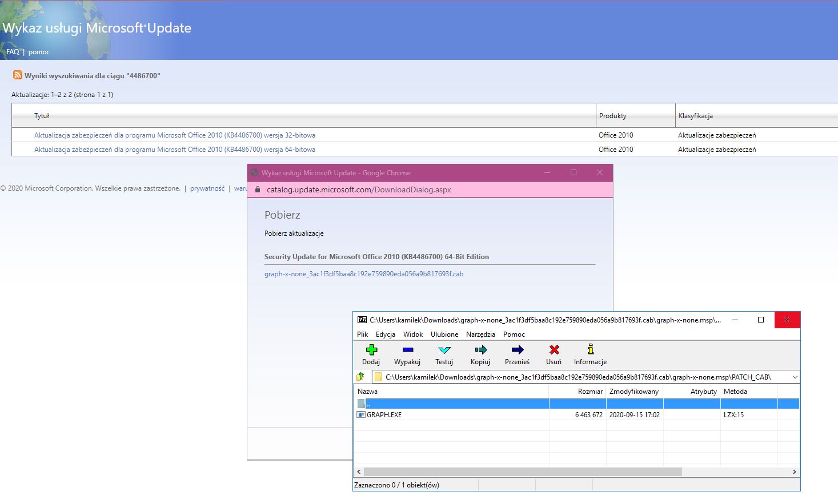Open the 64-bitowa KB4486700 update link
Screen dimensions: 838x504
click(x=175, y=150)
